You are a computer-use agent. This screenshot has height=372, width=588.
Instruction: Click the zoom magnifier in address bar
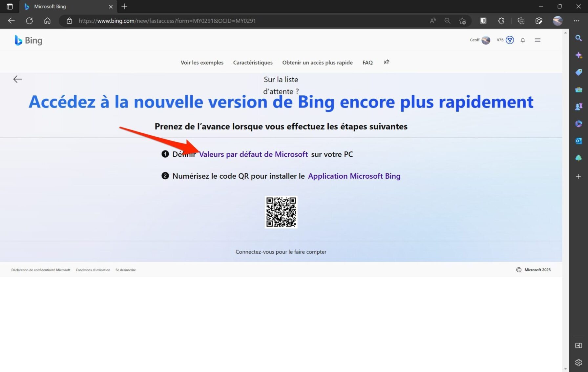coord(447,21)
